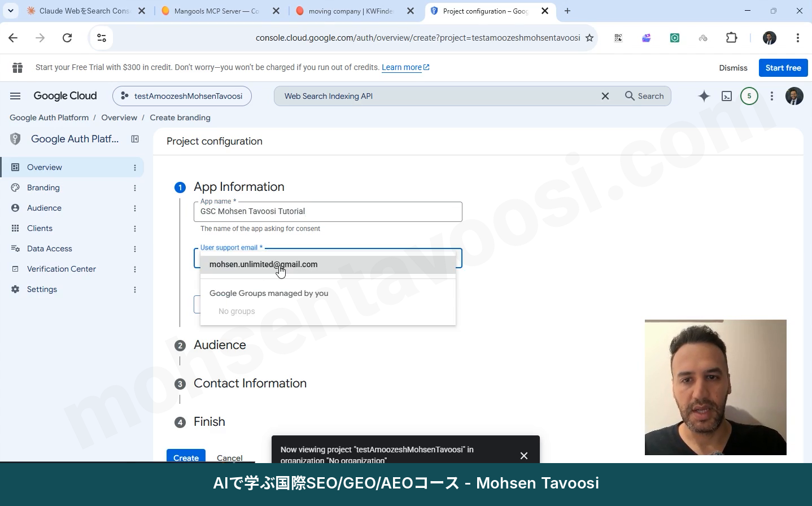Switch to the moving company KWFinder tab
Screen dimensions: 812x506
(x=351, y=11)
